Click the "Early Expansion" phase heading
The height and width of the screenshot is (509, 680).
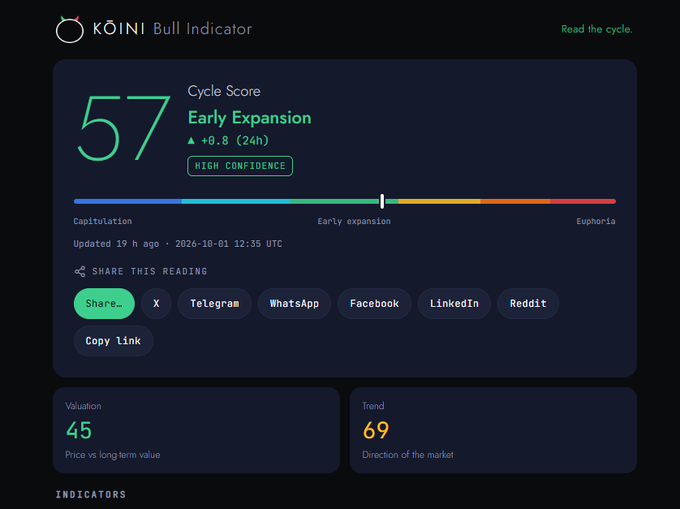pos(249,118)
